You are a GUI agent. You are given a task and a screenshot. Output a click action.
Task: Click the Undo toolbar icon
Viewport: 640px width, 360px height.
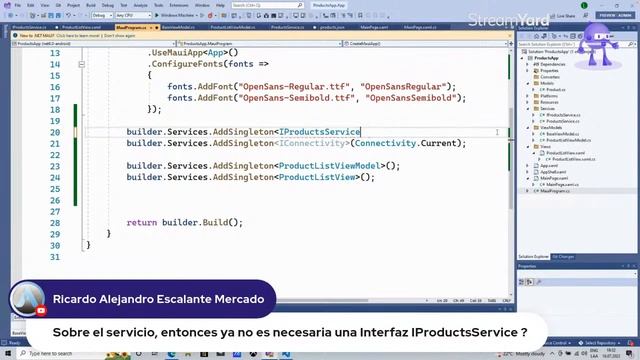(69, 16)
